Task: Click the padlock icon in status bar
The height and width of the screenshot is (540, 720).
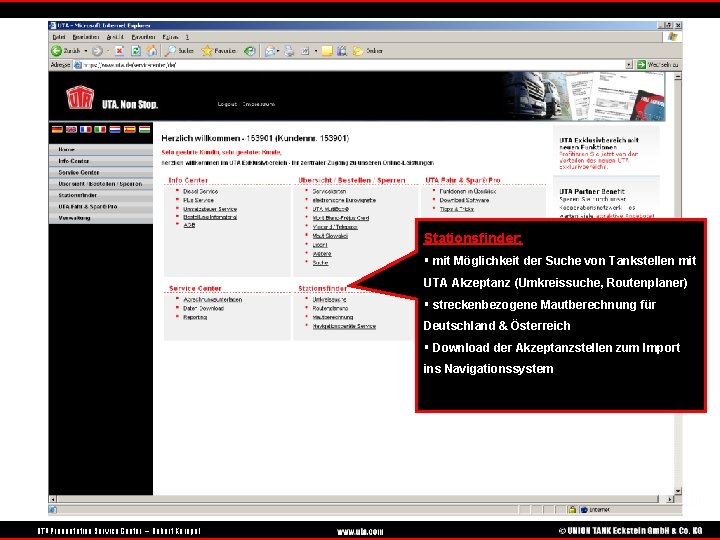Action: pos(572,509)
